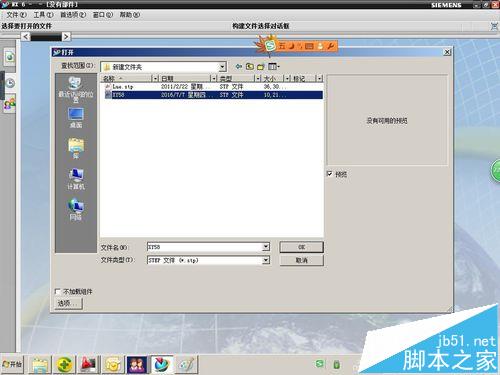
Task: Close the 打开 dialog
Action: click(447, 52)
